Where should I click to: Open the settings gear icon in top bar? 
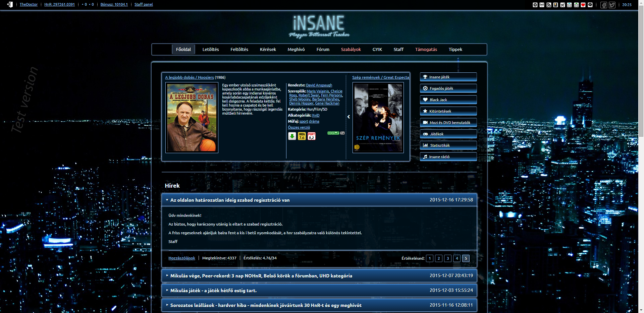pos(535,5)
